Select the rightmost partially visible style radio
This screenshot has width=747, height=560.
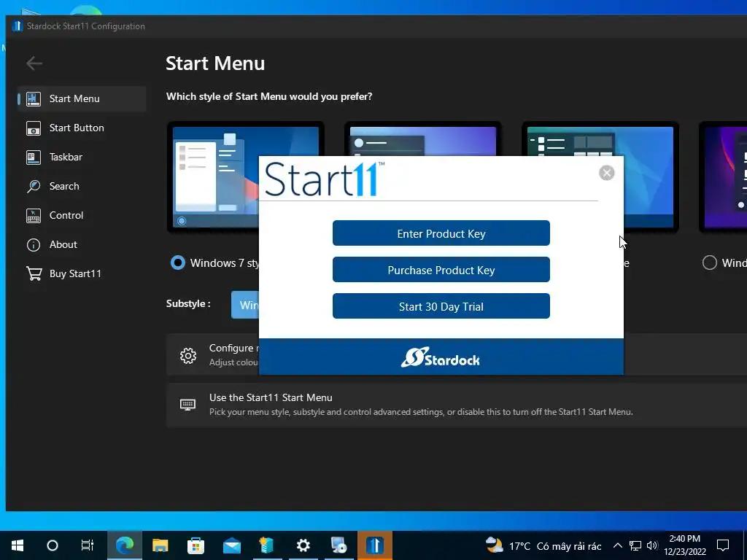[709, 262]
